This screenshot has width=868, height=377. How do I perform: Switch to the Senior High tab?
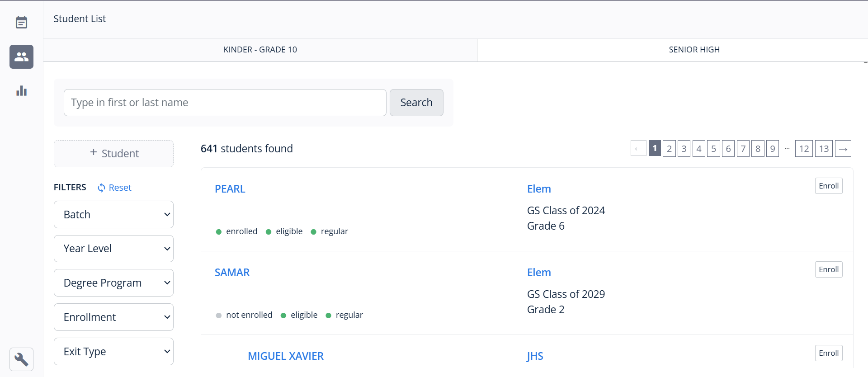[694, 50]
